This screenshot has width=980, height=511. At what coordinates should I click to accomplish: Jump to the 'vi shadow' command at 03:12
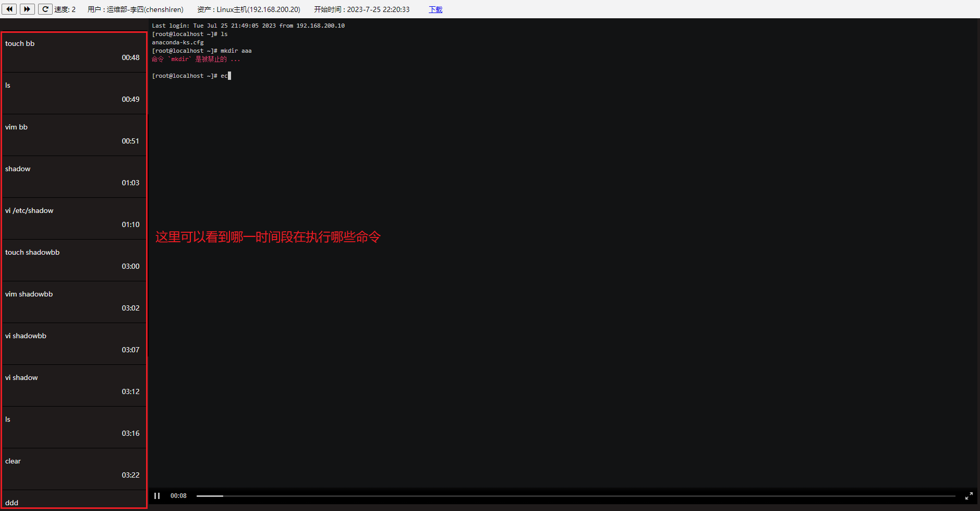[x=74, y=386]
